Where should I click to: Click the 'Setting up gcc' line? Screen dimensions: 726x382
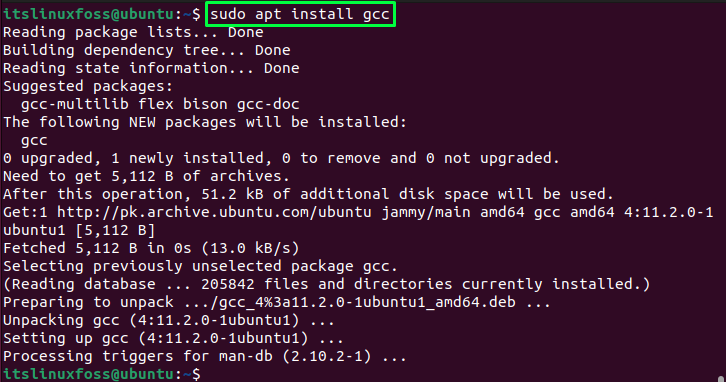173,338
